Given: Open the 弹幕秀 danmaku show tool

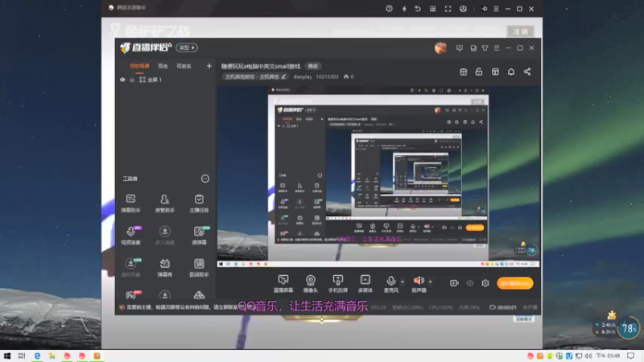Looking at the screenshot, I should pyautogui.click(x=165, y=268).
